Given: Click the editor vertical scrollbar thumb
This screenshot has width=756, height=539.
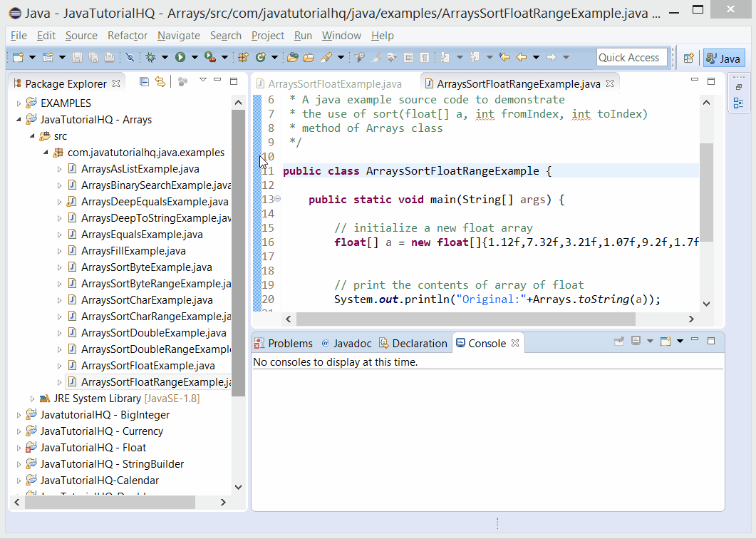Looking at the screenshot, I should (x=706, y=192).
